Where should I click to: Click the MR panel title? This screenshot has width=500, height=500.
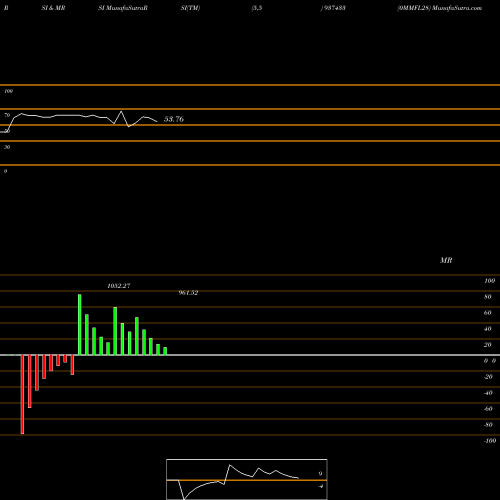[x=446, y=260]
